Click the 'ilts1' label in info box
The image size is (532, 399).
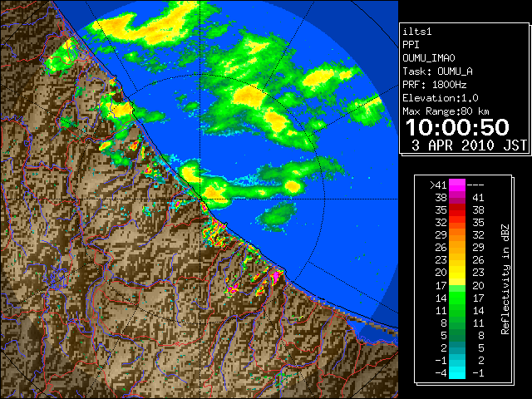417,32
